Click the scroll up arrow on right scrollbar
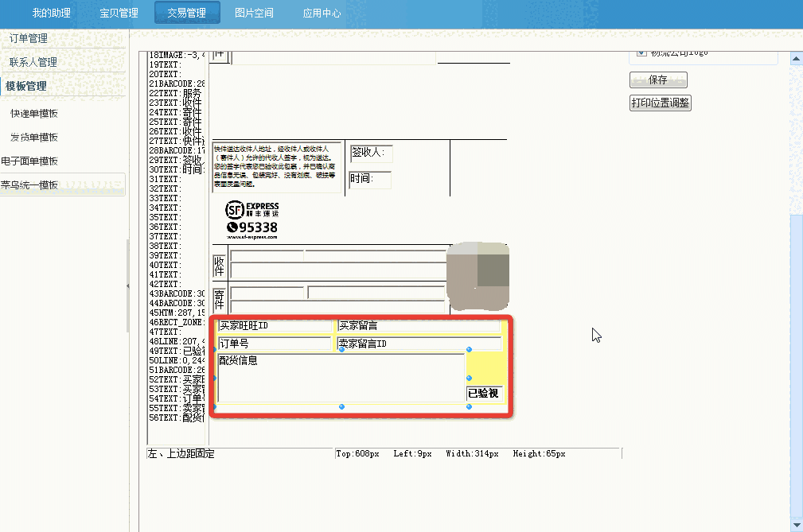Image resolution: width=803 pixels, height=532 pixels. [796, 58]
